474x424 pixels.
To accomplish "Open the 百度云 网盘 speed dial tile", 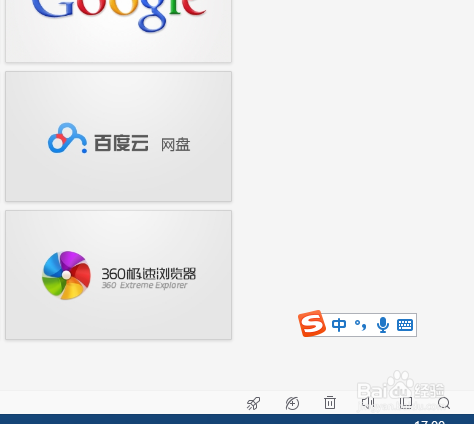I will click(118, 136).
